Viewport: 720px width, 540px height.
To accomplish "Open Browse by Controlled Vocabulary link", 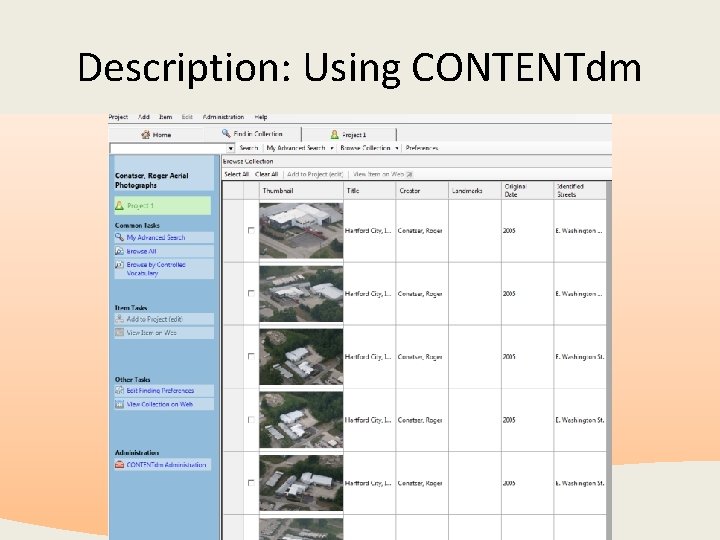I will click(x=156, y=269).
